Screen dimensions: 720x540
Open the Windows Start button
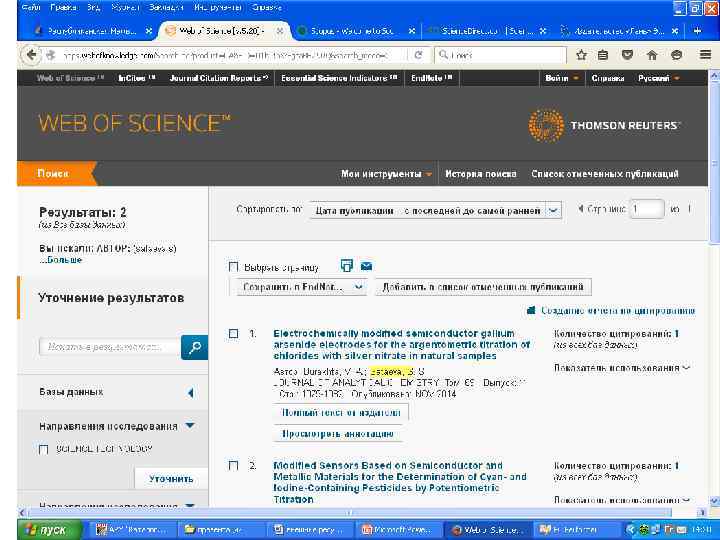pyautogui.click(x=50, y=530)
